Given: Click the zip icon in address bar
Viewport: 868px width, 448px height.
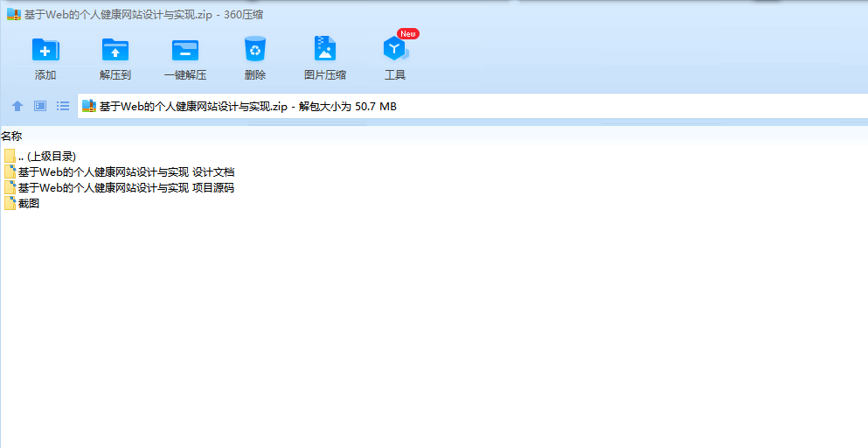Looking at the screenshot, I should tap(89, 106).
